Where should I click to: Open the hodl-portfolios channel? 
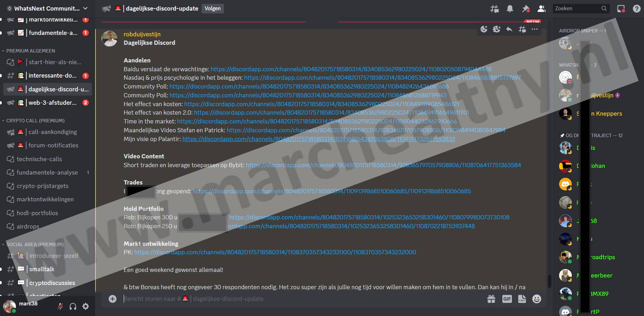click(x=37, y=213)
